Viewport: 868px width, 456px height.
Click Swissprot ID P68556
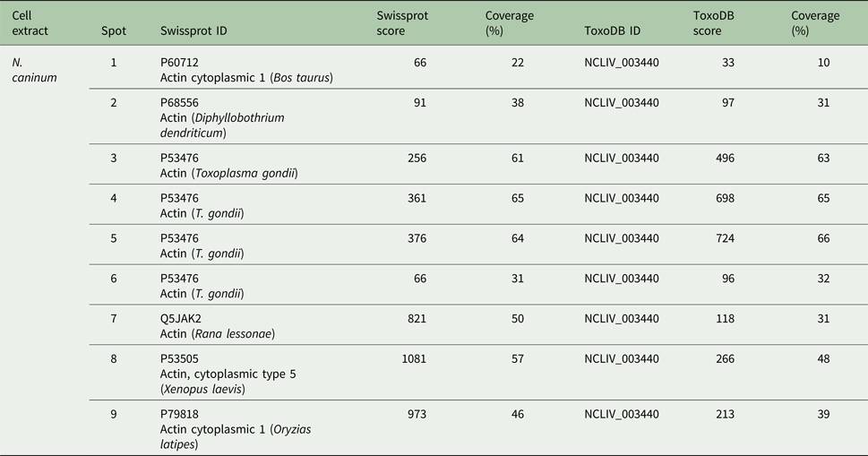(x=179, y=103)
